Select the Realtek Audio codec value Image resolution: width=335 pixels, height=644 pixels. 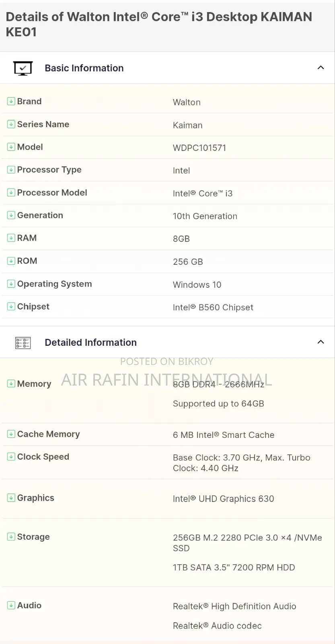tap(217, 626)
